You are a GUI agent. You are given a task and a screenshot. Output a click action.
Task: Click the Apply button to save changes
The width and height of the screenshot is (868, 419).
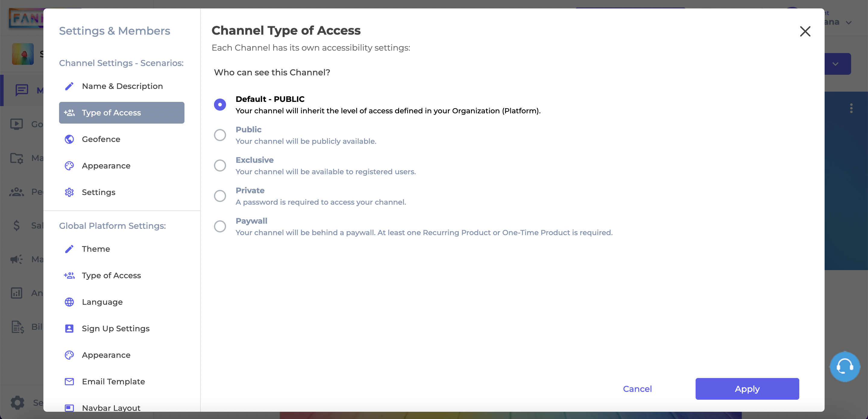pos(747,389)
